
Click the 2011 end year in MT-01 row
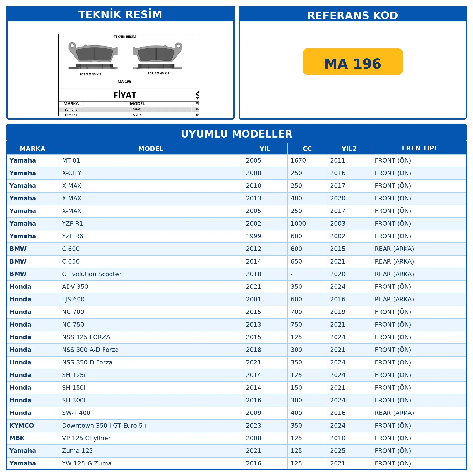[x=338, y=160]
